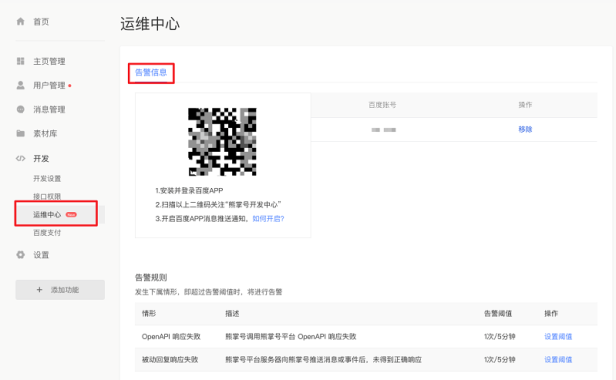
Task: Click the description 熊掌号调用熊掌号平台 OpenAPI 响应失败
Action: [x=291, y=336]
